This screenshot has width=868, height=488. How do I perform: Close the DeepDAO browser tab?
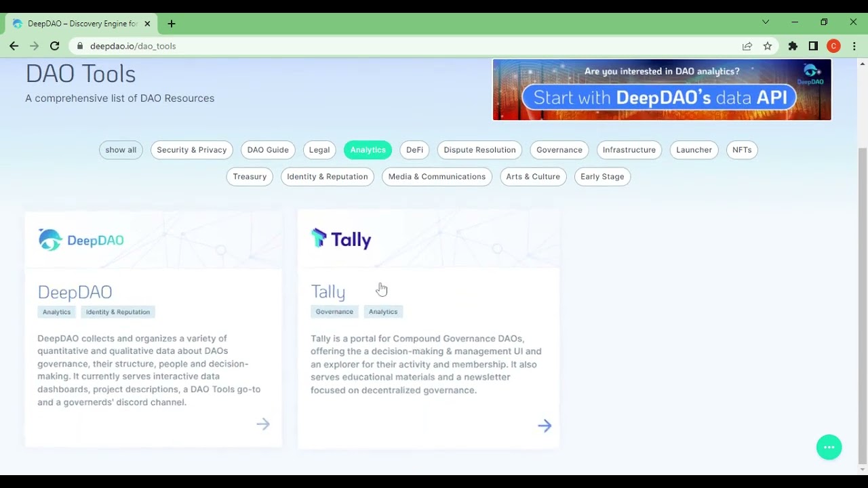147,24
